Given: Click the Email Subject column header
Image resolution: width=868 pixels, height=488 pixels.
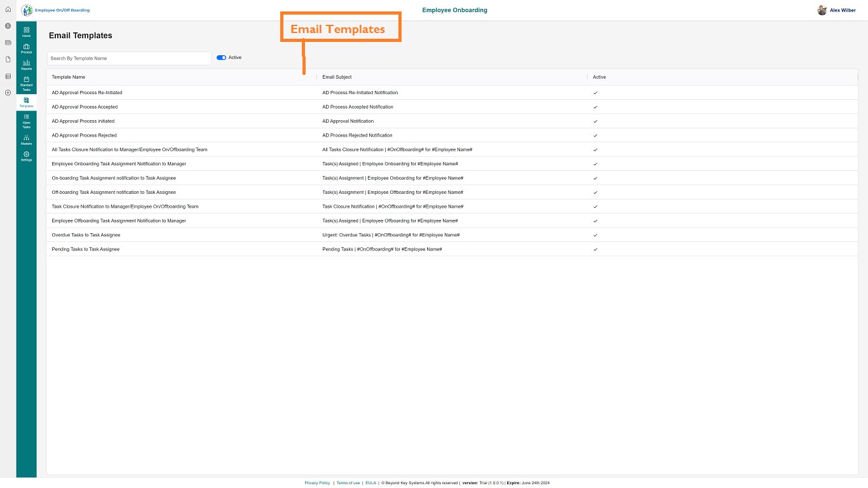Looking at the screenshot, I should tap(337, 78).
